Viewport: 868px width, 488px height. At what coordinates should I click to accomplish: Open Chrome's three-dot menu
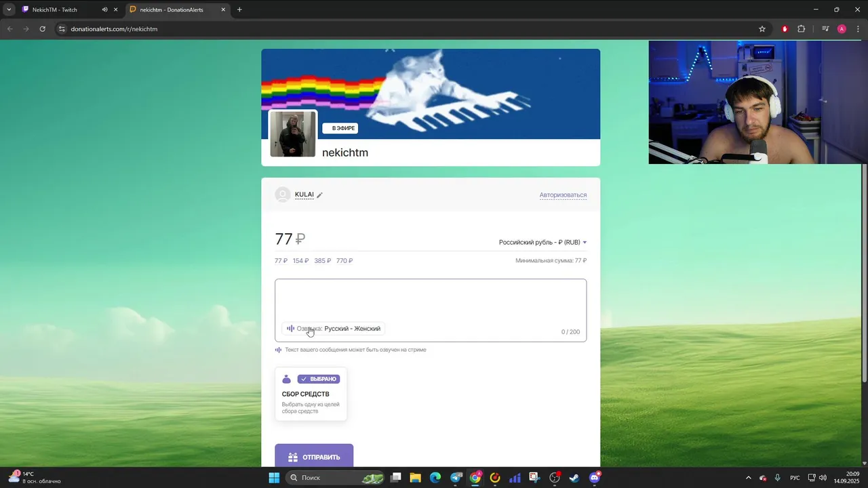857,29
